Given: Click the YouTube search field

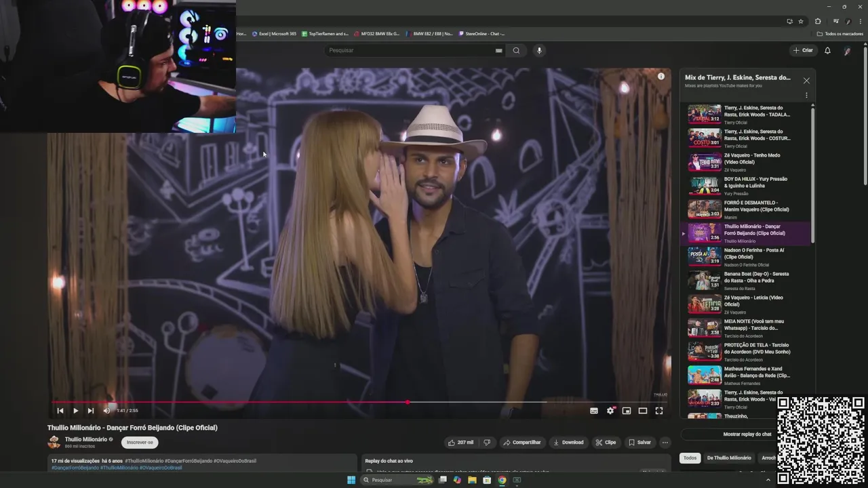Looking at the screenshot, I should pyautogui.click(x=410, y=50).
